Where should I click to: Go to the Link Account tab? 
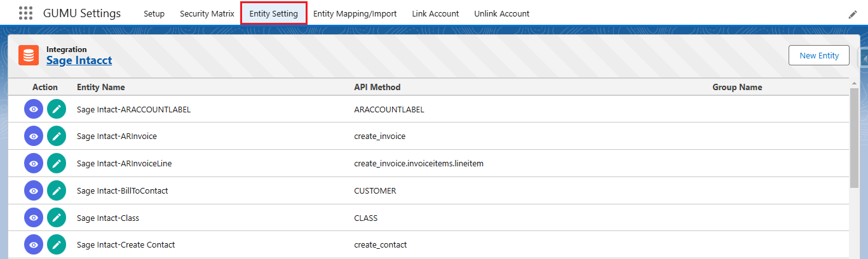(435, 13)
